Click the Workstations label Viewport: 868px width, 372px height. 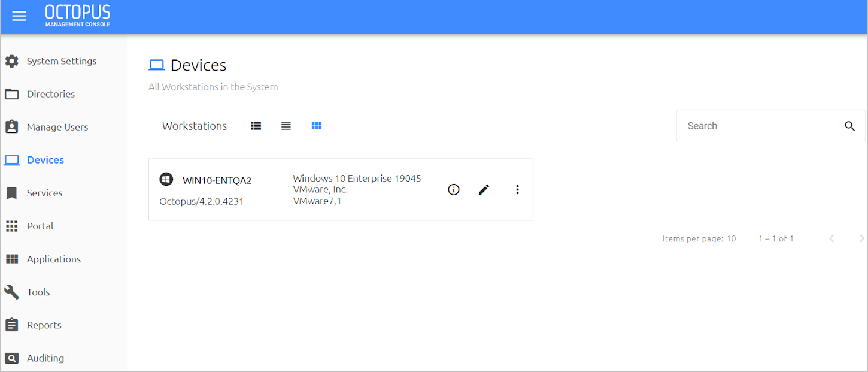pyautogui.click(x=195, y=126)
